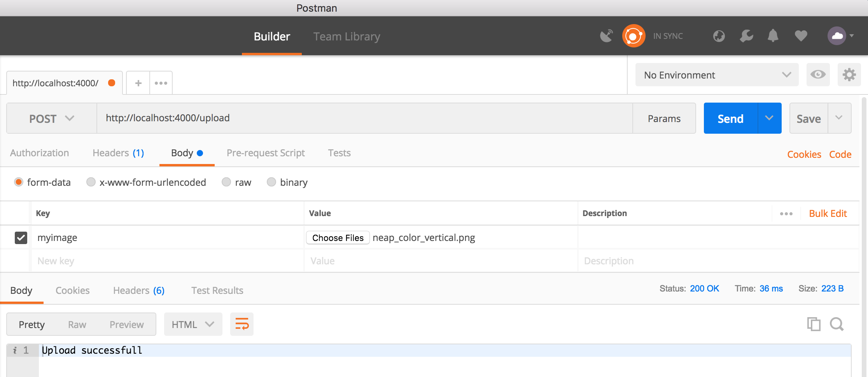Image resolution: width=868 pixels, height=377 pixels.
Task: Copy response body to clipboard icon
Action: tap(814, 324)
